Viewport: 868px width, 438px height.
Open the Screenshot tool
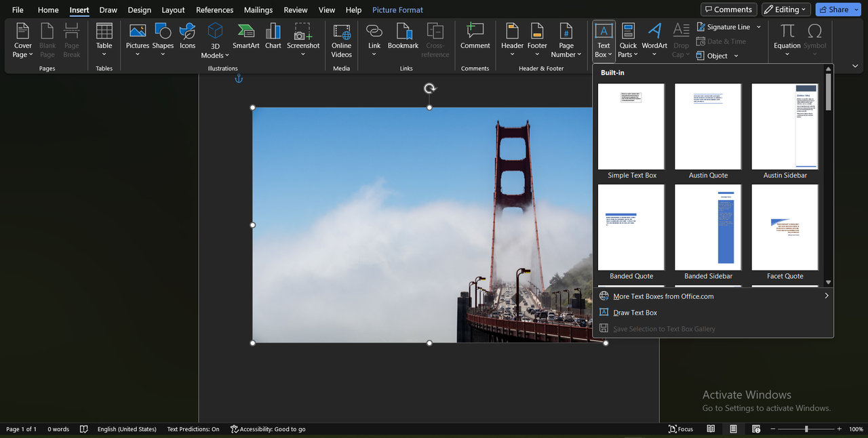click(303, 41)
